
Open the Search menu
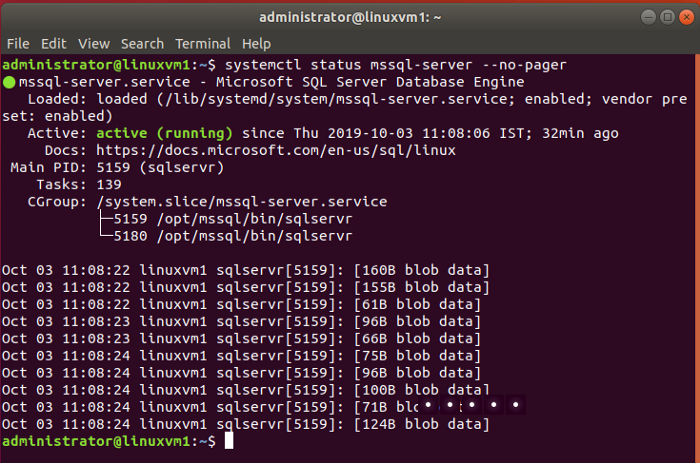[142, 44]
